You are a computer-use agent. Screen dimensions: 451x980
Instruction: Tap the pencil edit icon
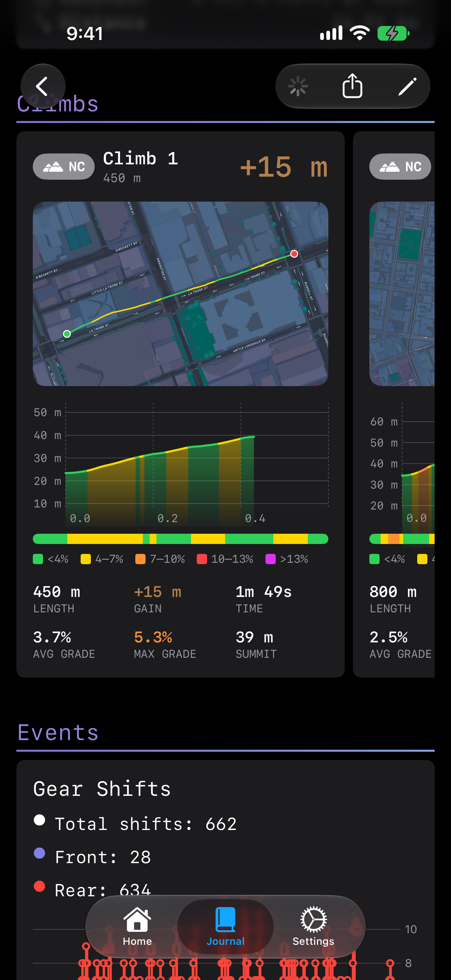click(407, 86)
